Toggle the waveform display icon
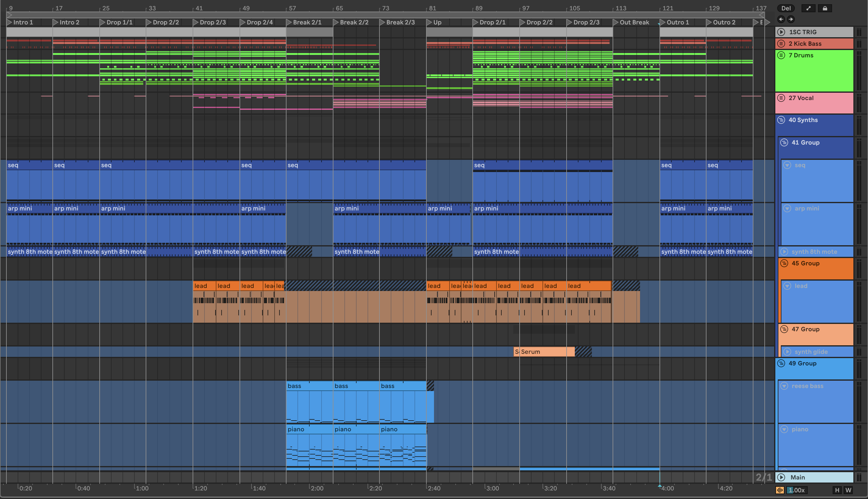 [x=780, y=490]
